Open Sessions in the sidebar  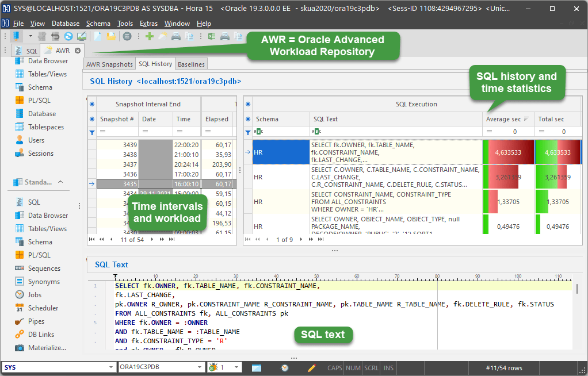[34, 154]
